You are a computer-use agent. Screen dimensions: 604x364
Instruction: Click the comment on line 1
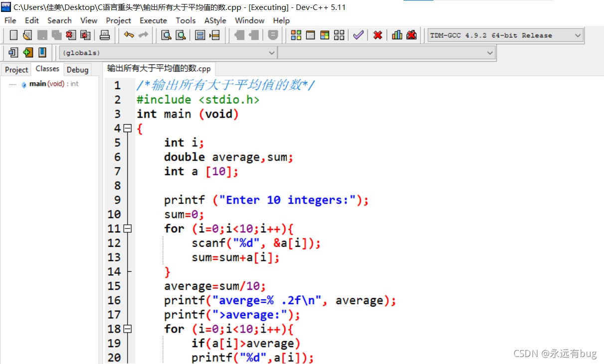click(x=226, y=85)
